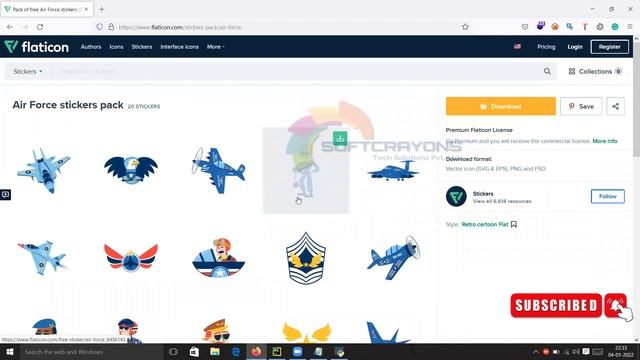Open the Icons menu item
This screenshot has width=640, height=360.
point(116,47)
